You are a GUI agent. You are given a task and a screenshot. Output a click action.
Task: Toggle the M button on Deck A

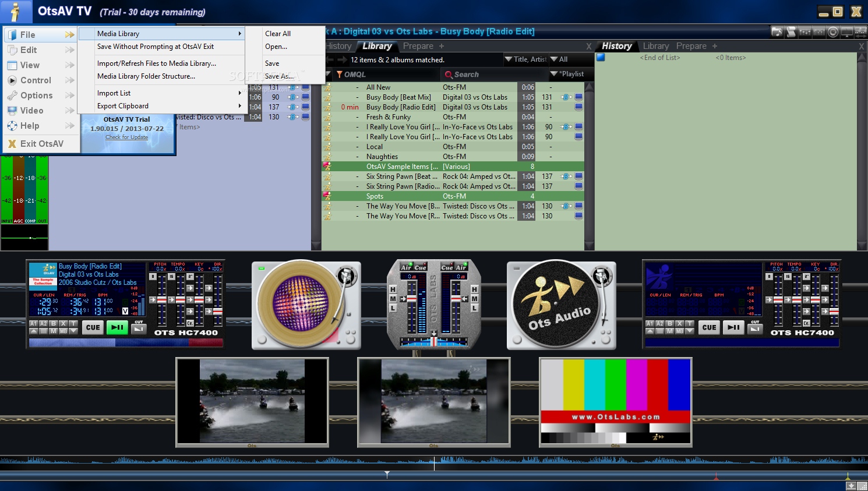[53, 331]
